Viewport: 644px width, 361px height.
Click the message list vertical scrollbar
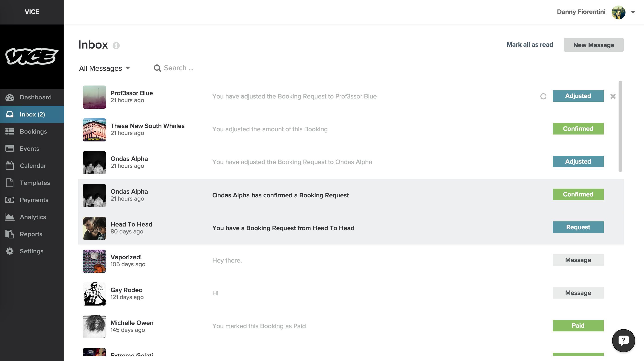pos(620,126)
